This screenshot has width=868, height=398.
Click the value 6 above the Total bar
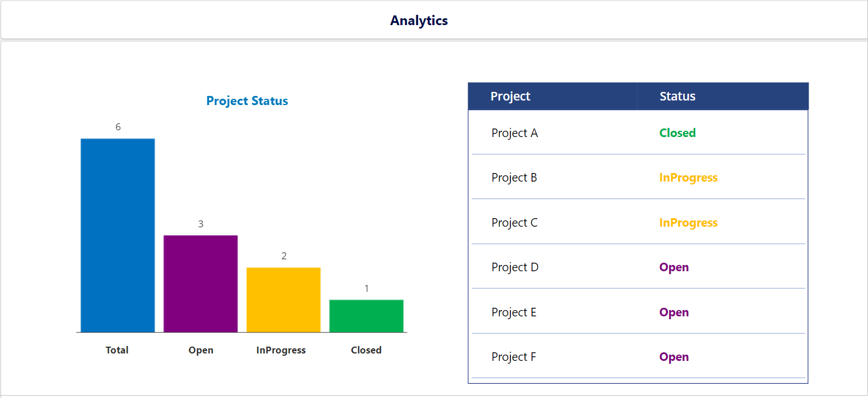pyautogui.click(x=118, y=127)
